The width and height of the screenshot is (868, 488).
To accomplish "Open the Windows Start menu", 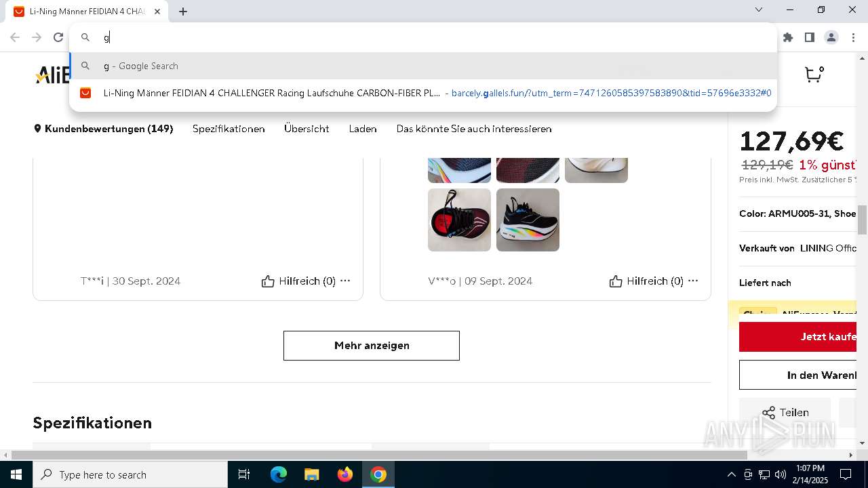I will 16,474.
